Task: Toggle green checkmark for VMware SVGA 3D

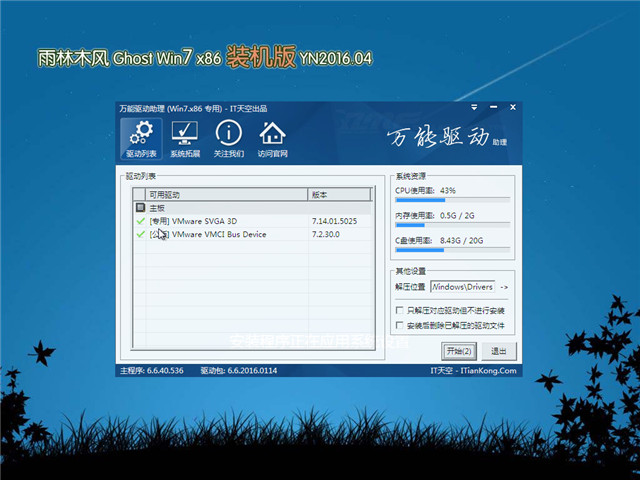Action: pyautogui.click(x=140, y=220)
